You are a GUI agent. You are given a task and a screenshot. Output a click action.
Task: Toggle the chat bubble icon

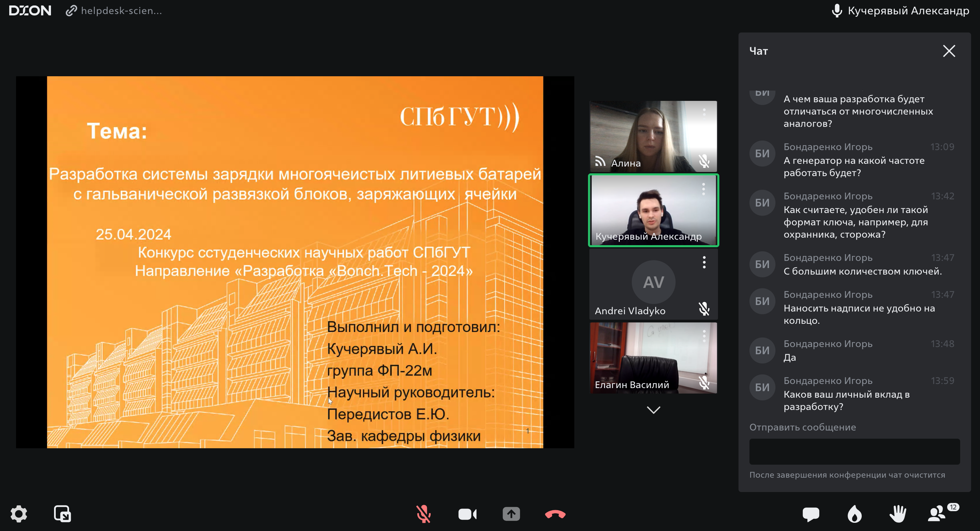(x=811, y=514)
